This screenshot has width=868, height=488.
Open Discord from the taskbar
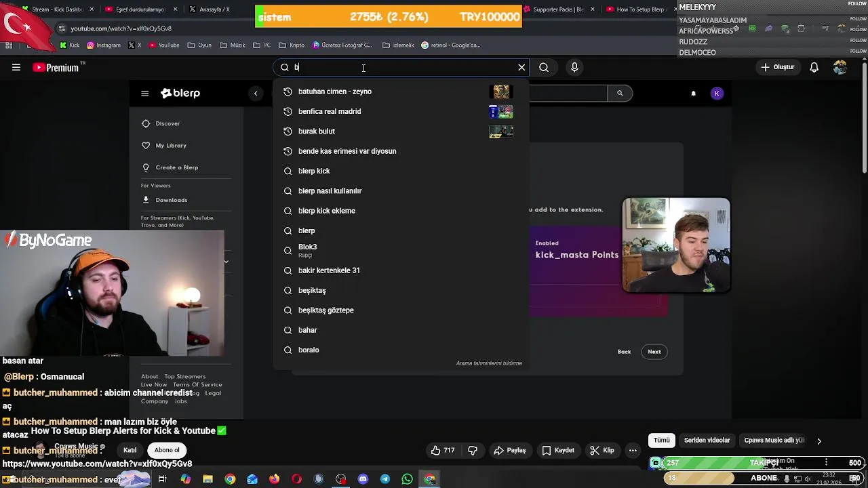click(363, 479)
